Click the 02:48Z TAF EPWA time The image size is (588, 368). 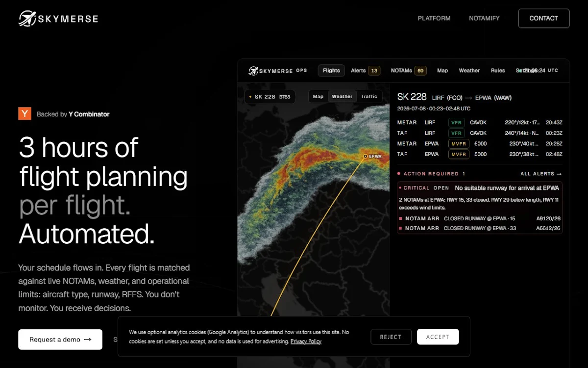(x=554, y=154)
